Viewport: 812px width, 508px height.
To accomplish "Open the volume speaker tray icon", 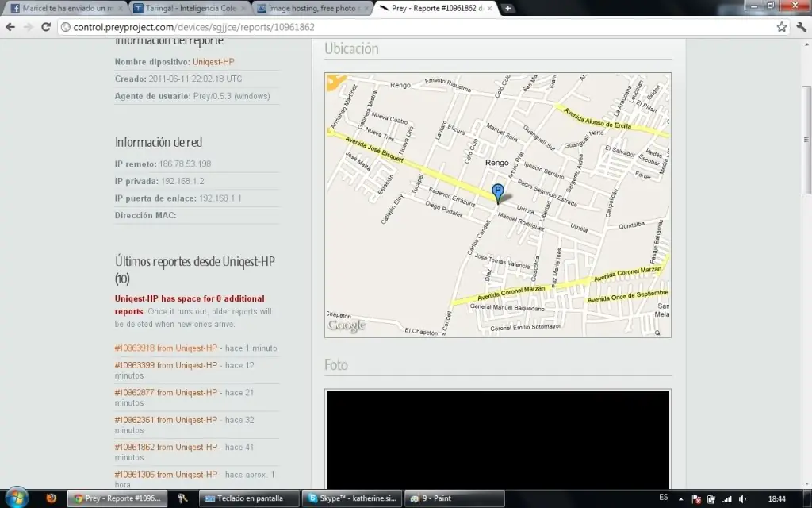I will (x=742, y=499).
